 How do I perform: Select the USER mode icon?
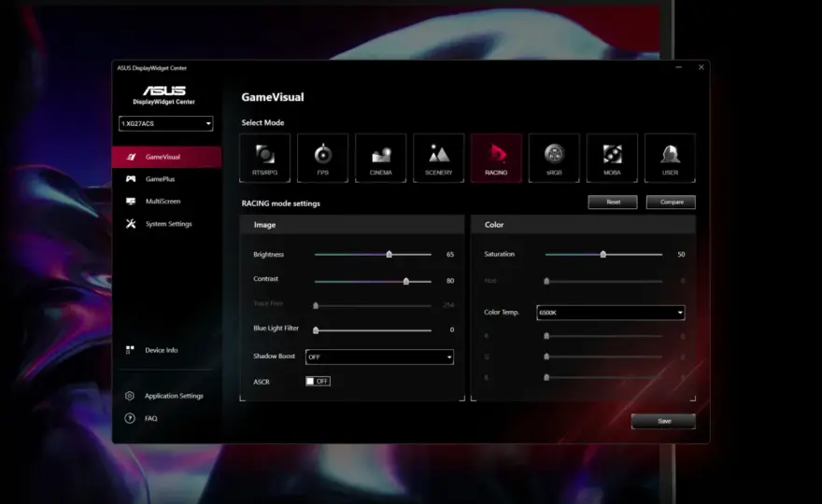670,158
